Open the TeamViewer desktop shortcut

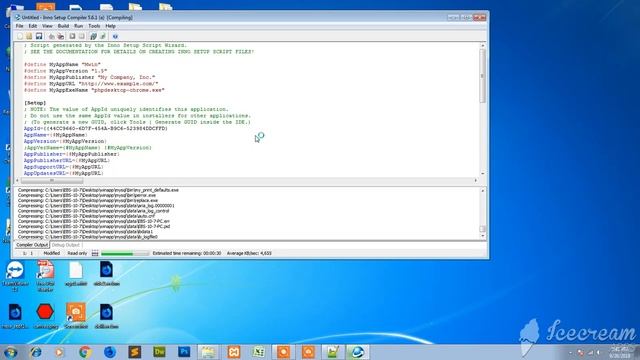click(15, 276)
